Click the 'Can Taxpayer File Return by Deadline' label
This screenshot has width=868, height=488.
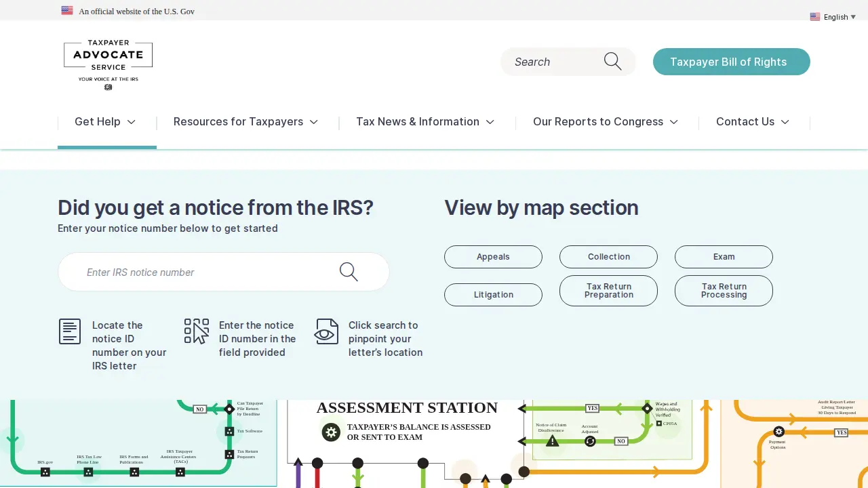250,408
